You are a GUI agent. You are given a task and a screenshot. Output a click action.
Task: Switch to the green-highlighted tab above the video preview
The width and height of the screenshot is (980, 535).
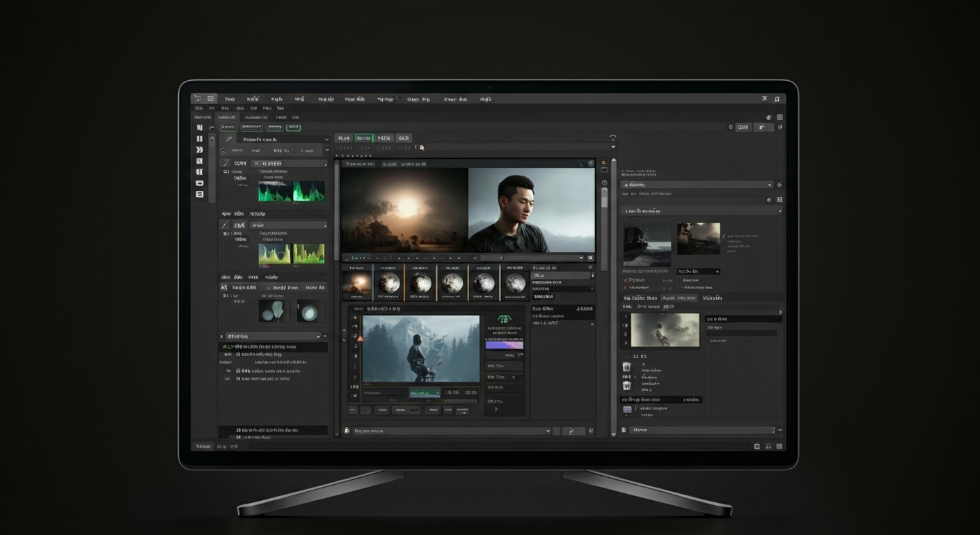click(364, 138)
